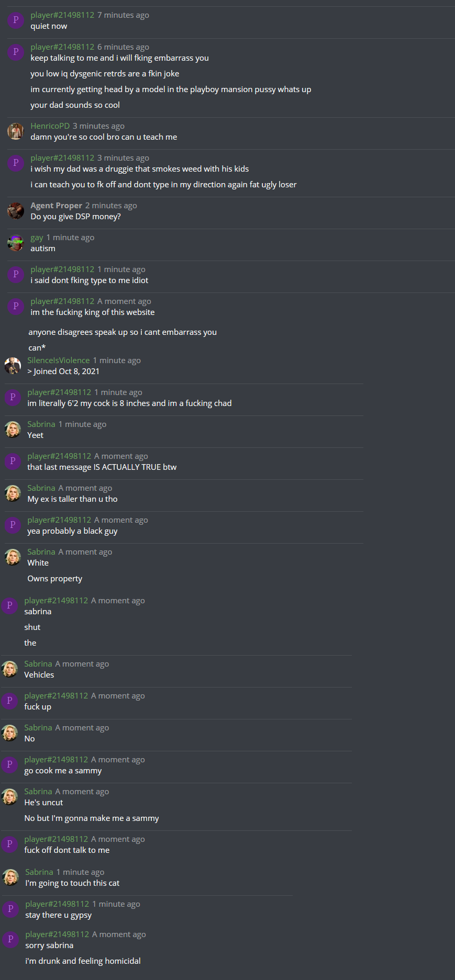Click player#21498112 name above stay there u gypsy
Viewport: 455px width, 980px height.
(57, 904)
